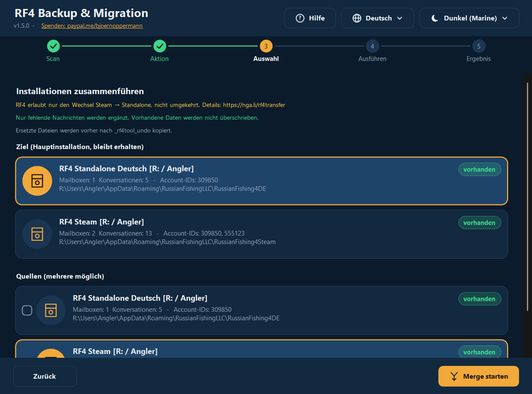Open the https://nga.li/rf4transfer details link
This screenshot has height=394, width=532.
point(254,105)
